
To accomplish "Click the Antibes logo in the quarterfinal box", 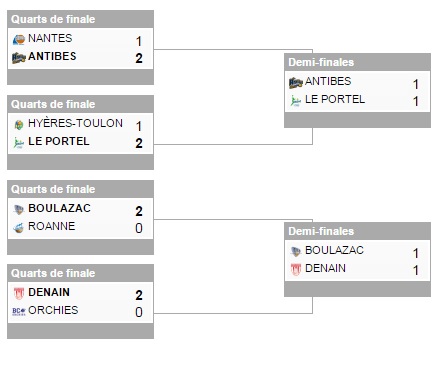I will 19,58.
